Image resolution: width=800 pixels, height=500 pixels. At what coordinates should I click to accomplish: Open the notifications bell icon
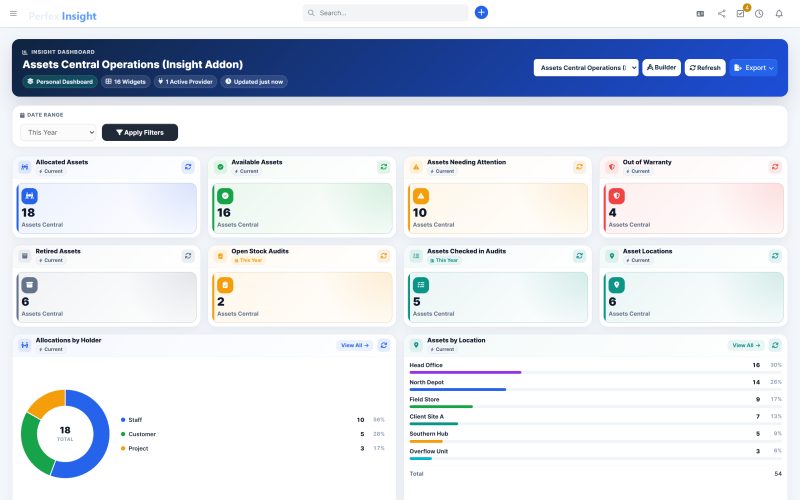click(x=779, y=14)
